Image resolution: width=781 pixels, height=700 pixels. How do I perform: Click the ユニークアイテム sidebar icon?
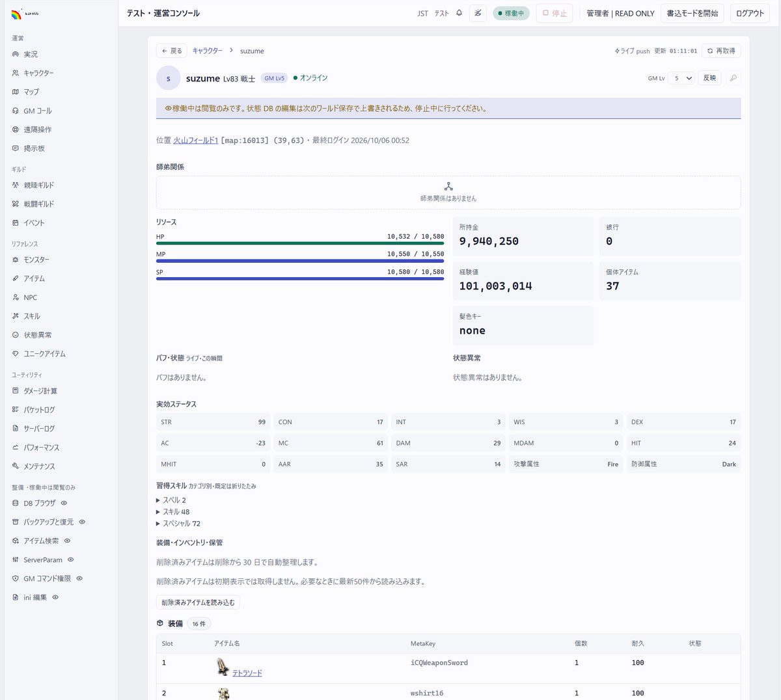click(16, 354)
